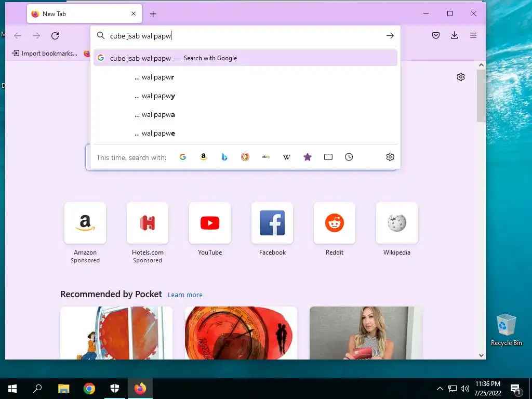This screenshot has height=399, width=532.
Task: Search bookmarks using the star icon
Action: [x=308, y=157]
